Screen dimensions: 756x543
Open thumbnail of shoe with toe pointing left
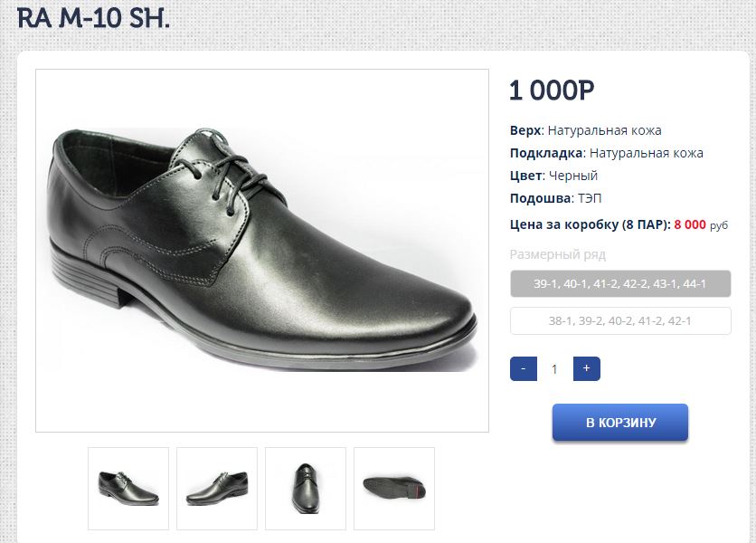[217, 489]
